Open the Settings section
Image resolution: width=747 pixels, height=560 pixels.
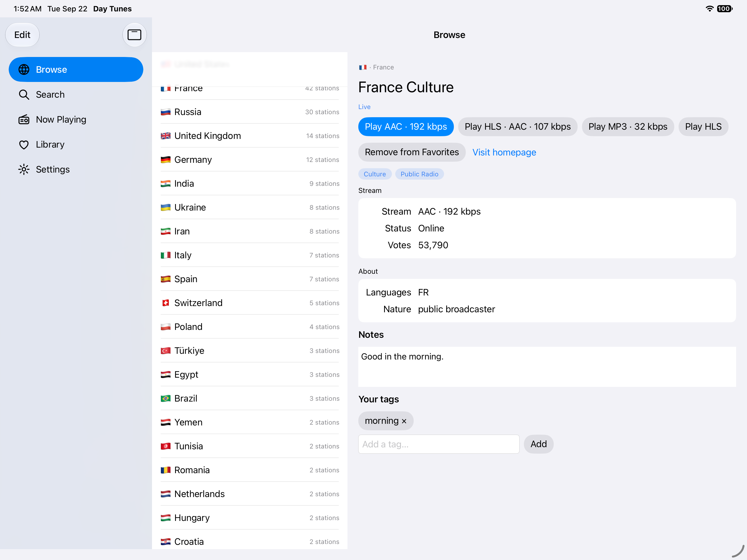(x=76, y=170)
